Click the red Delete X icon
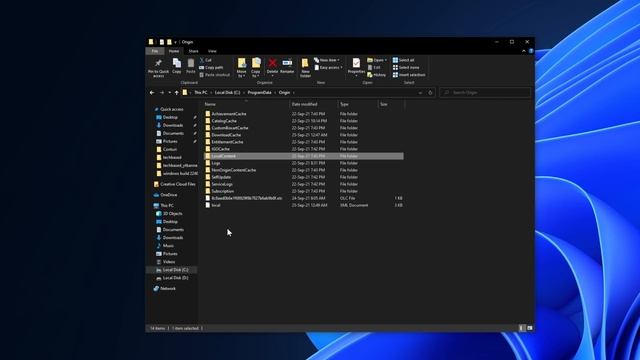640x360 pixels. click(x=272, y=62)
